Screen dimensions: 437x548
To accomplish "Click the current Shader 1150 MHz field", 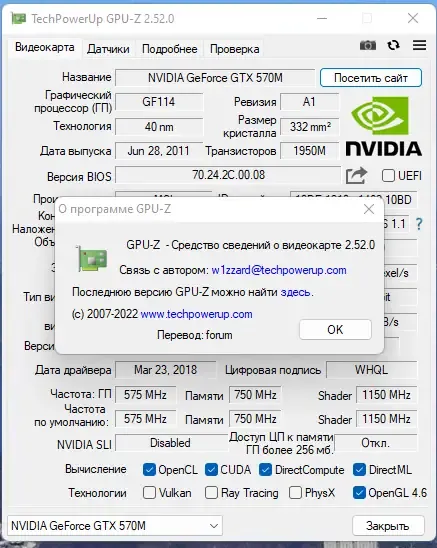I will (386, 395).
